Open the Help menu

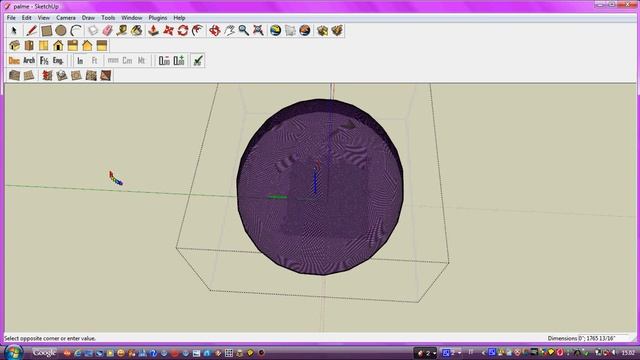[179, 18]
